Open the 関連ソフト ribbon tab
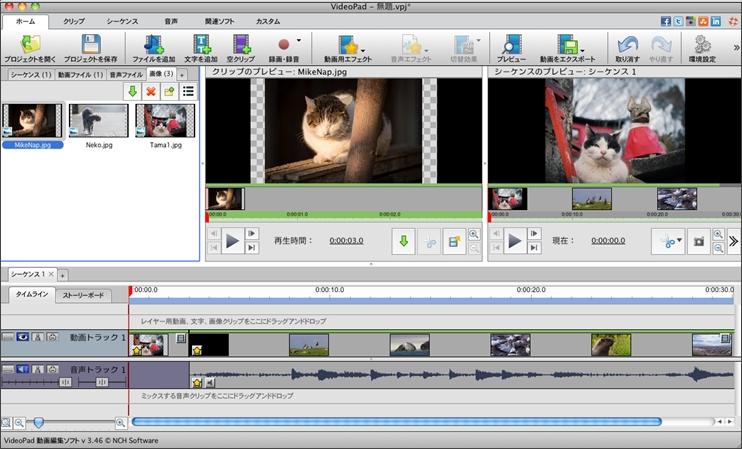Image resolution: width=742 pixels, height=449 pixels. pyautogui.click(x=219, y=21)
